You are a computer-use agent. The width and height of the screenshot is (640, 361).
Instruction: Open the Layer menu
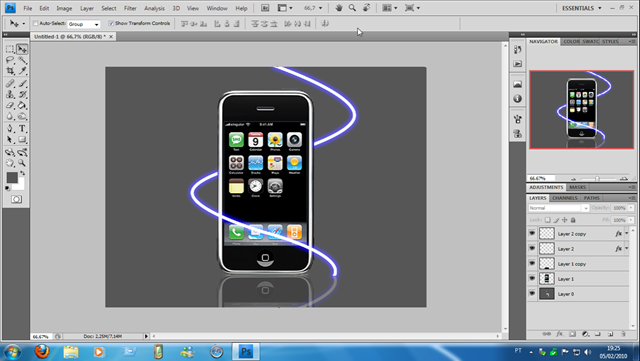tap(87, 8)
